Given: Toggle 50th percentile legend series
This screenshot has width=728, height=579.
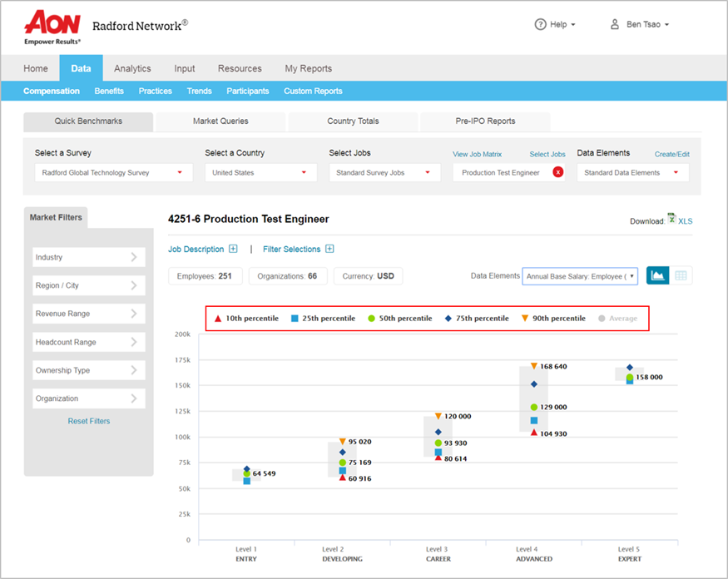Looking at the screenshot, I should click(x=400, y=319).
